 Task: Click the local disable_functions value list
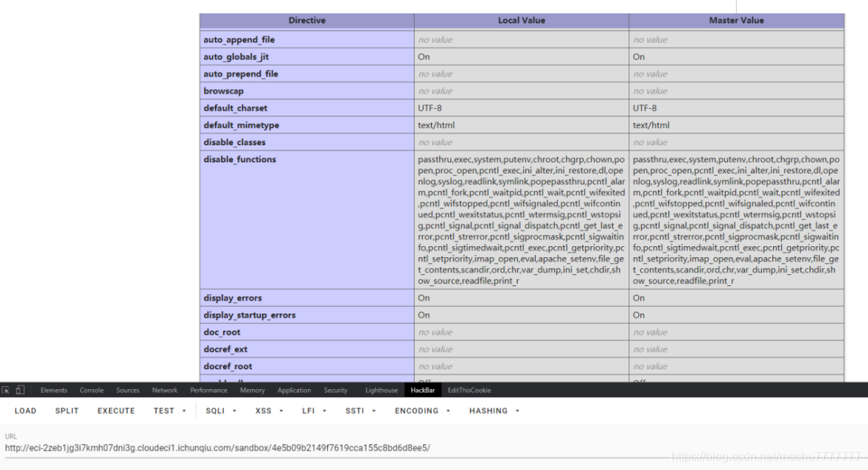[x=522, y=220]
